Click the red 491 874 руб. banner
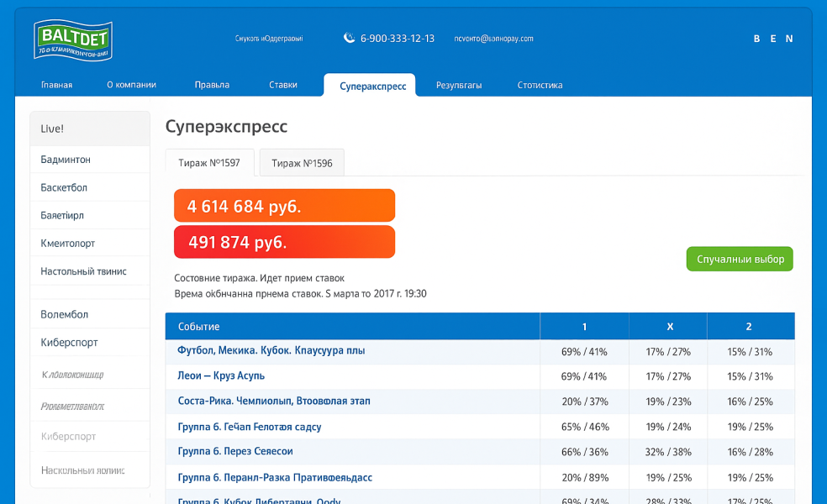The height and width of the screenshot is (504, 827). (x=284, y=242)
